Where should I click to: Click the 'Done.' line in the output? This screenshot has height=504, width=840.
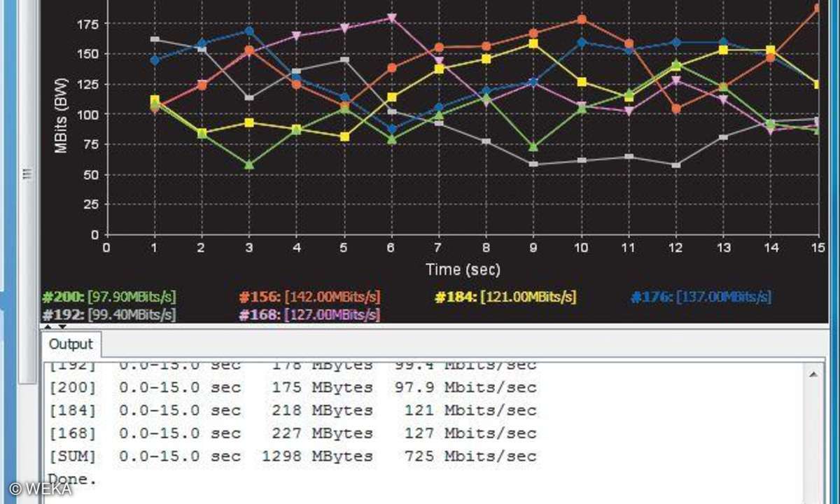pyautogui.click(x=72, y=479)
